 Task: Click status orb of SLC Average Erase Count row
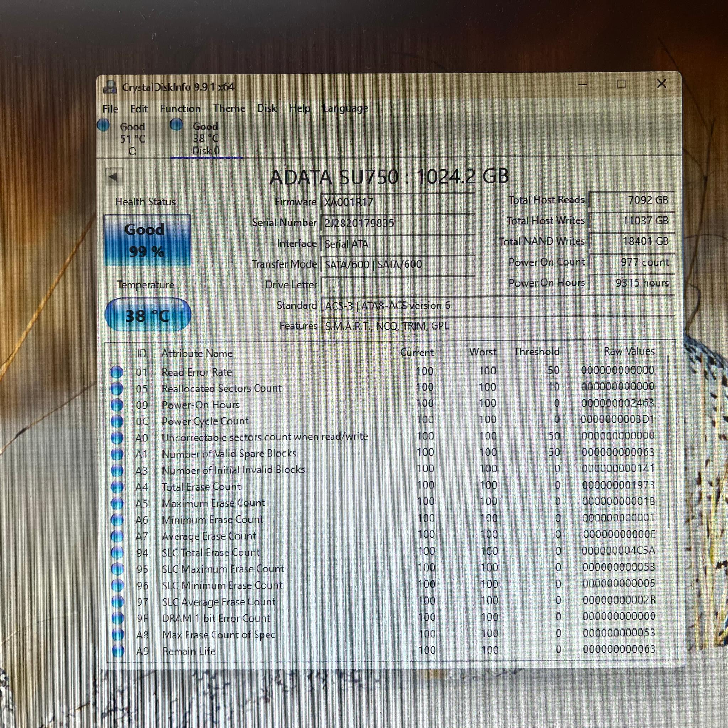[x=118, y=602]
